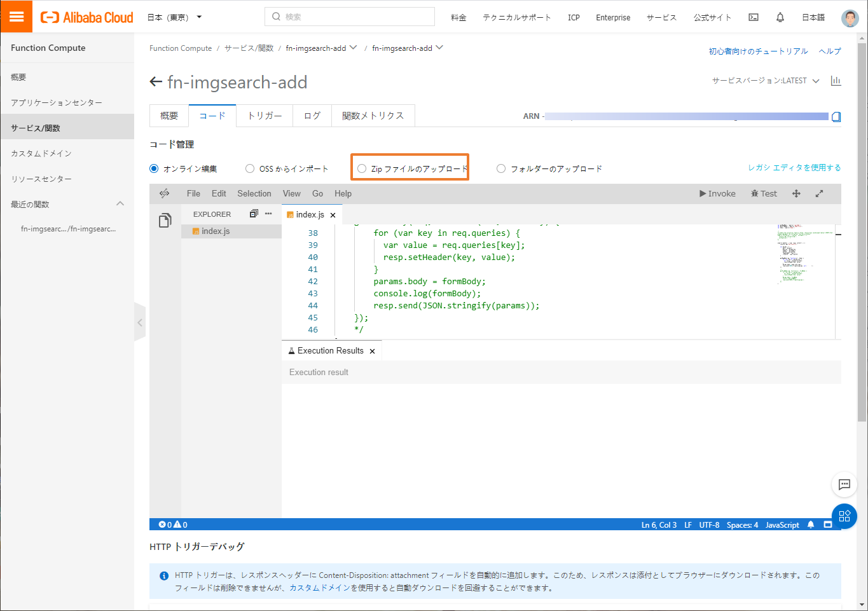Open the 日本（東京）region dropdown
This screenshot has width=868, height=611.
pos(174,17)
